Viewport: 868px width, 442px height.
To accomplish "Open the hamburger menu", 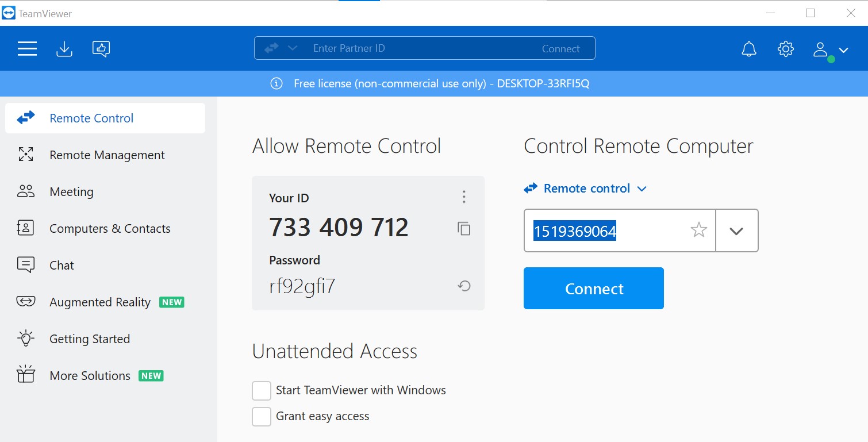I will 27,49.
